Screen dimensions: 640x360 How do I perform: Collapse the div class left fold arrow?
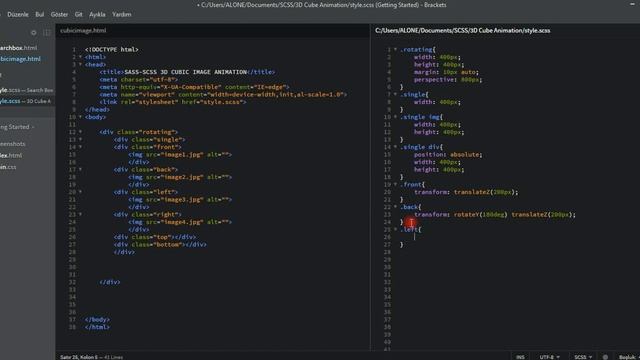80,192
